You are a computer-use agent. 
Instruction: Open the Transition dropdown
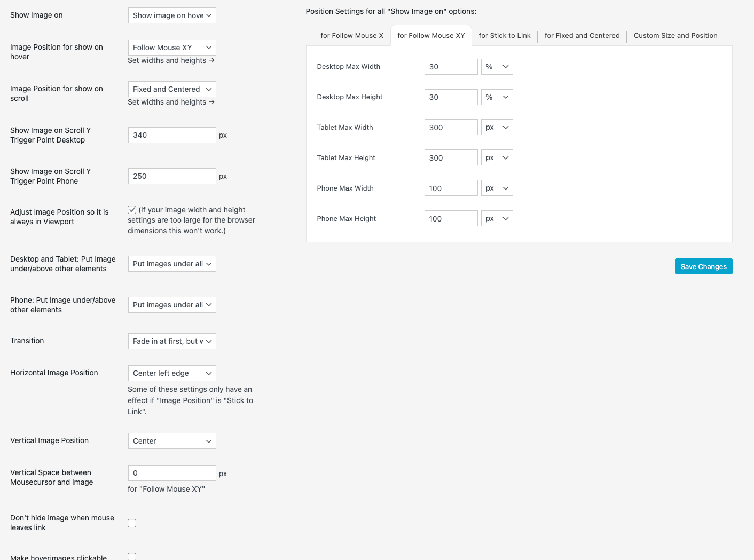[x=172, y=341]
